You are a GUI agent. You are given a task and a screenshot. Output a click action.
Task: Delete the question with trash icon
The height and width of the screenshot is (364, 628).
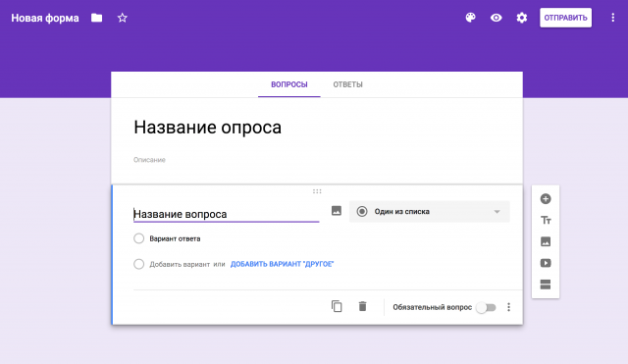click(x=362, y=306)
